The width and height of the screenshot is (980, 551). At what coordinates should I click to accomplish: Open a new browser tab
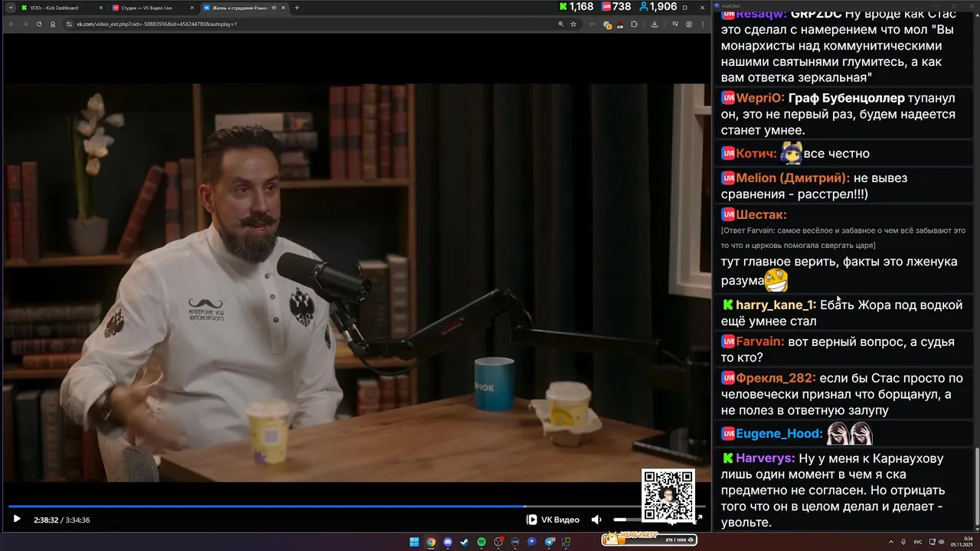[x=297, y=8]
